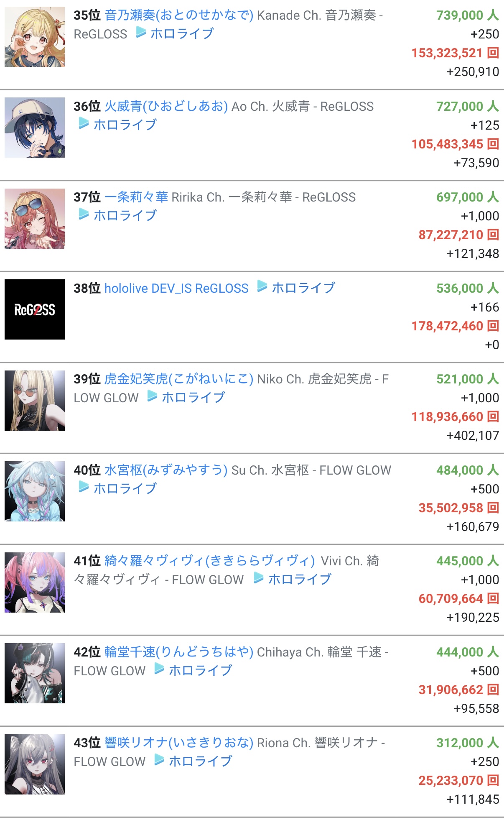Open 響咲リオナ(いさきりおな) channel link
504x820 pixels.
[x=179, y=743]
